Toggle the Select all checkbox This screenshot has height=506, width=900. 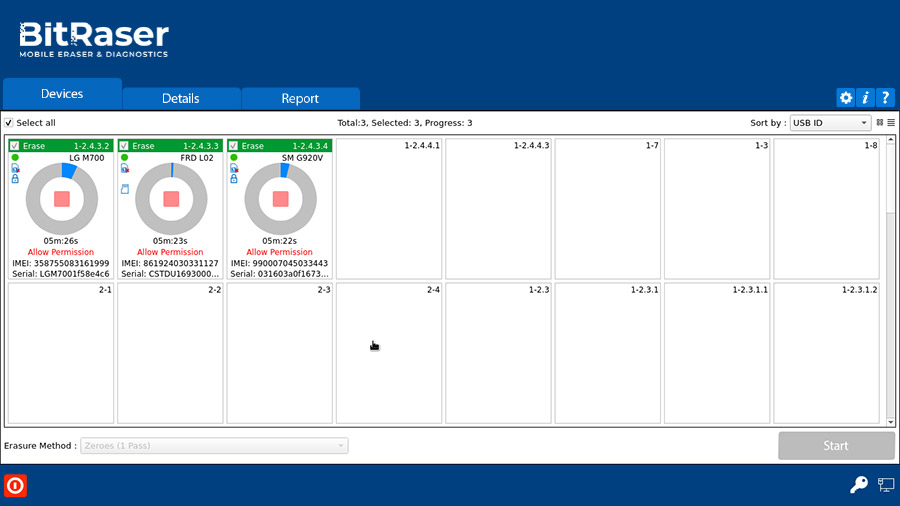click(9, 123)
